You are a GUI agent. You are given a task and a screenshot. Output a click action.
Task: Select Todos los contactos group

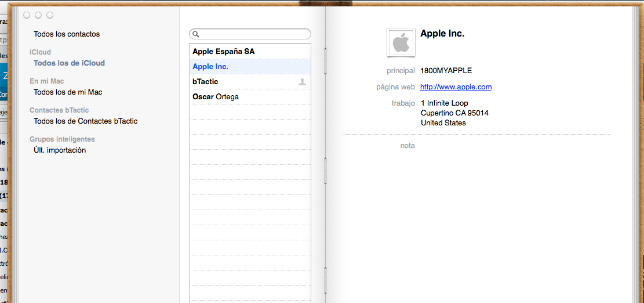click(x=67, y=34)
